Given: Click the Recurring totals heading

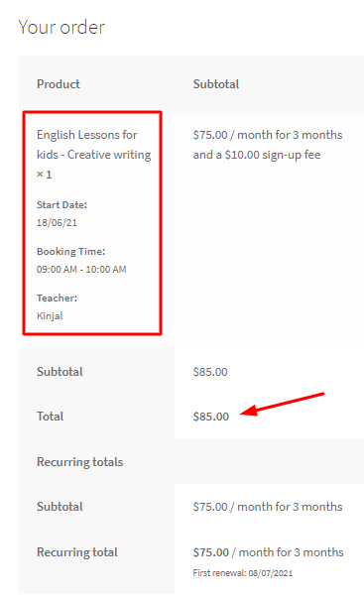Looking at the screenshot, I should (x=79, y=462).
